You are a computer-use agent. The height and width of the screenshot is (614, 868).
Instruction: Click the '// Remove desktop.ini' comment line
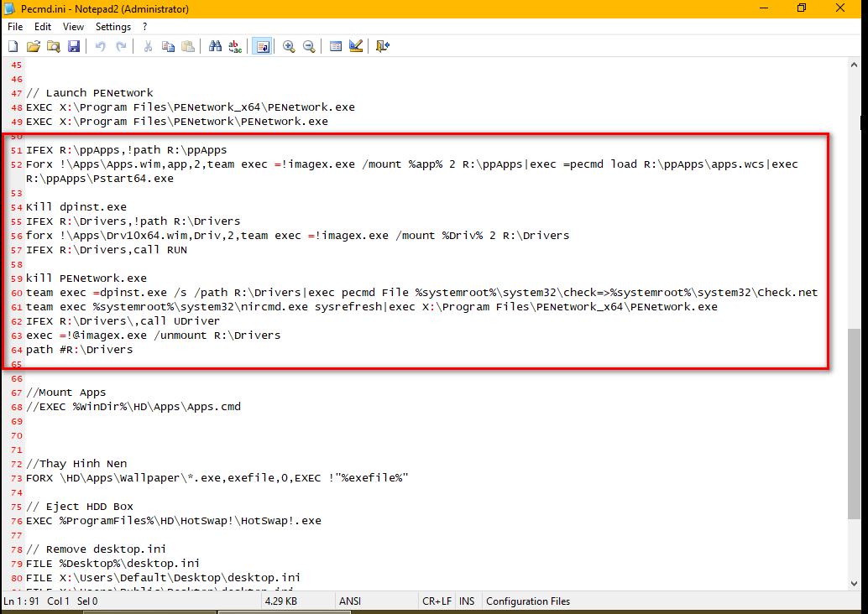[97, 549]
